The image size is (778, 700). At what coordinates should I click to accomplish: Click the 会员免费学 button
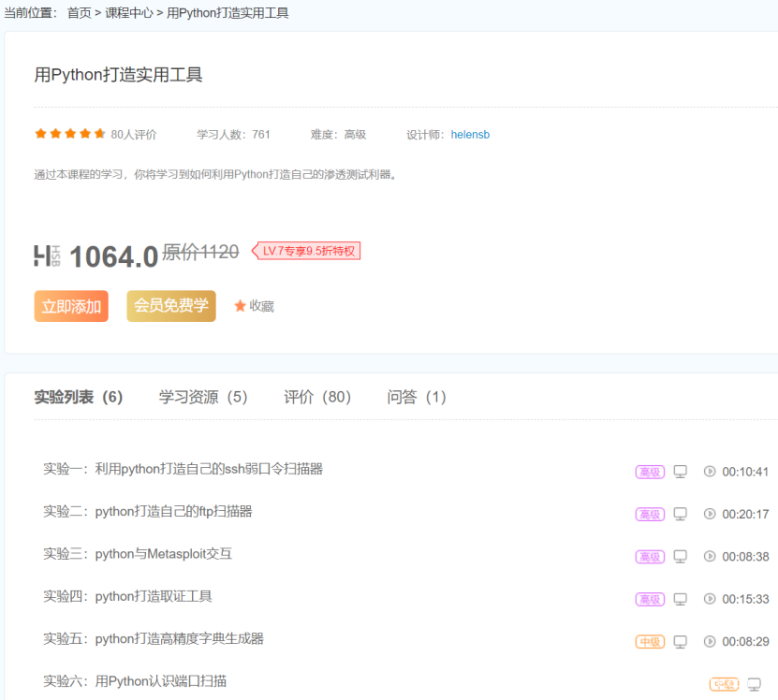click(x=171, y=306)
